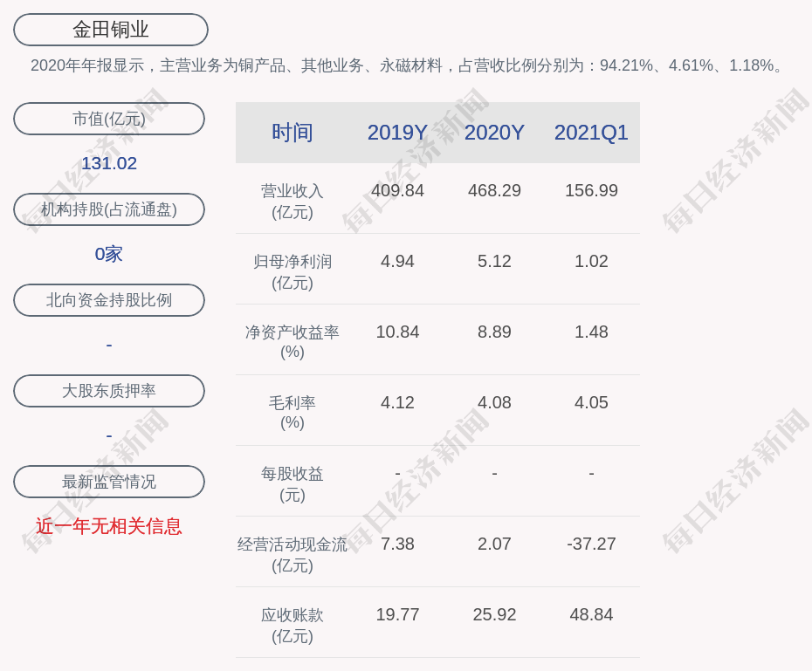Viewport: 812px width, 671px height.
Task: Select the negative cash flow value -37.27
Action: tap(591, 544)
